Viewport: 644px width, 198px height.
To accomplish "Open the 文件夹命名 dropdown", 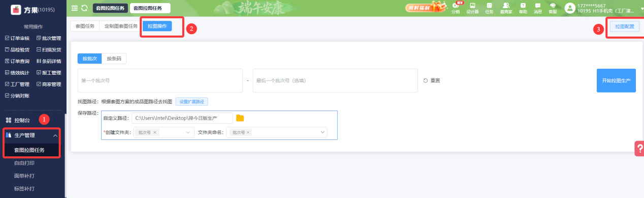I will (x=277, y=132).
